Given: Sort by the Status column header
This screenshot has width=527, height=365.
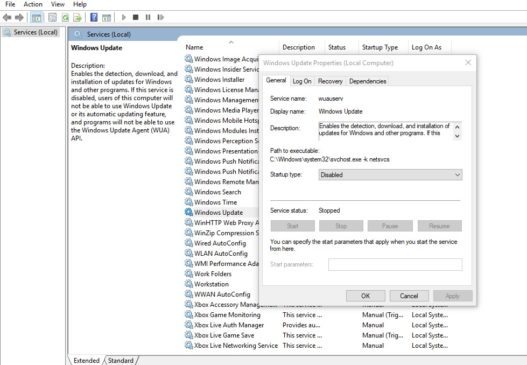Looking at the screenshot, I should point(337,47).
